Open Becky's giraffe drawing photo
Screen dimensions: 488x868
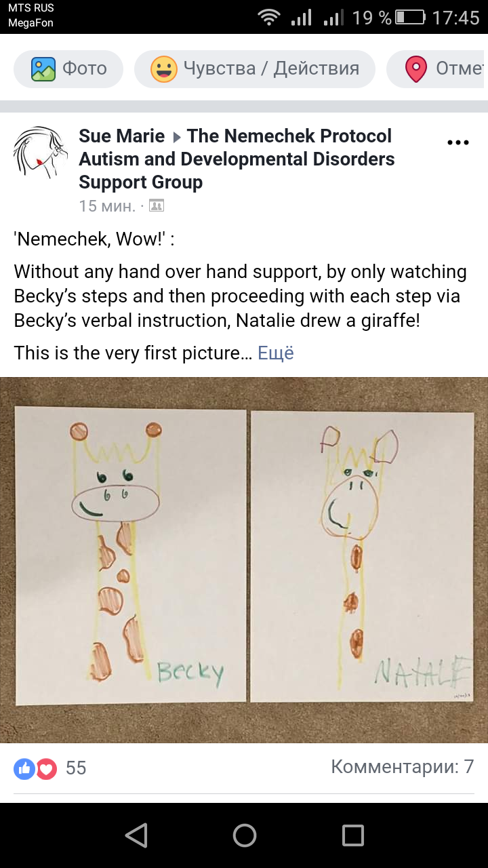coord(131,555)
